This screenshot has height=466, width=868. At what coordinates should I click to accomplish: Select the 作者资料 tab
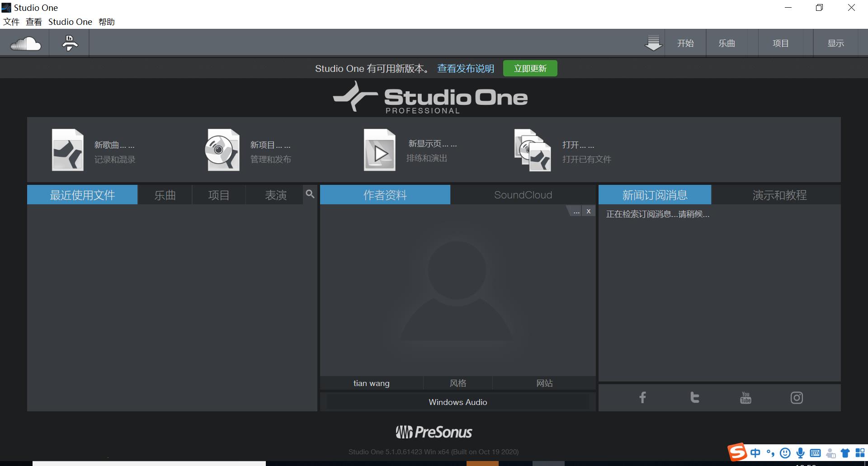coord(385,195)
